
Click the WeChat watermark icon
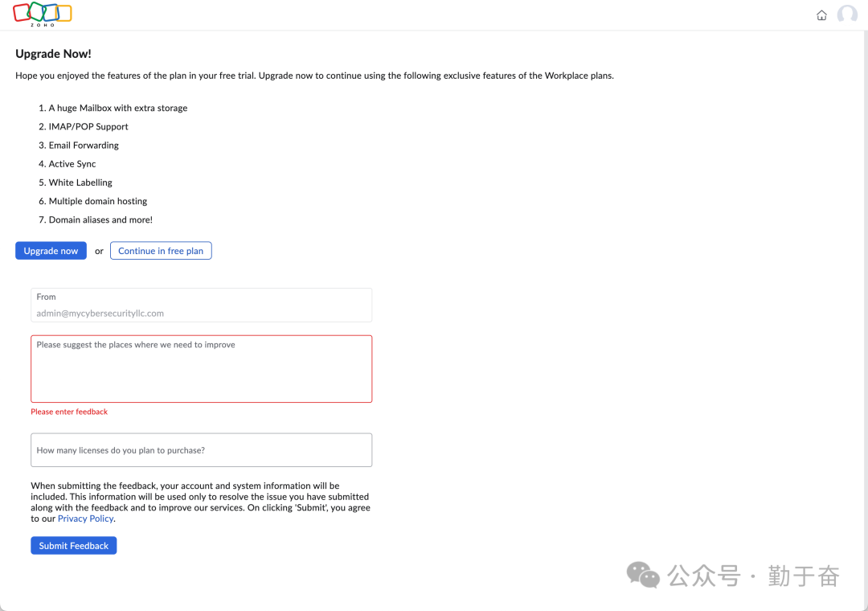click(643, 574)
